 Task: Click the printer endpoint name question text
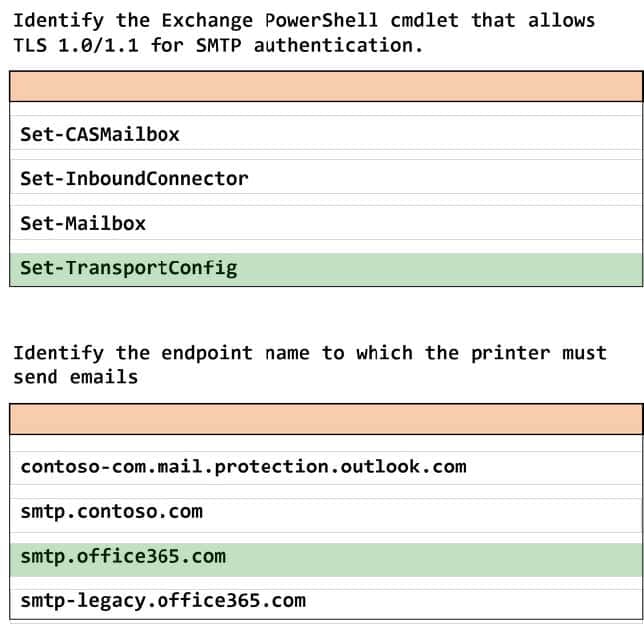point(310,365)
